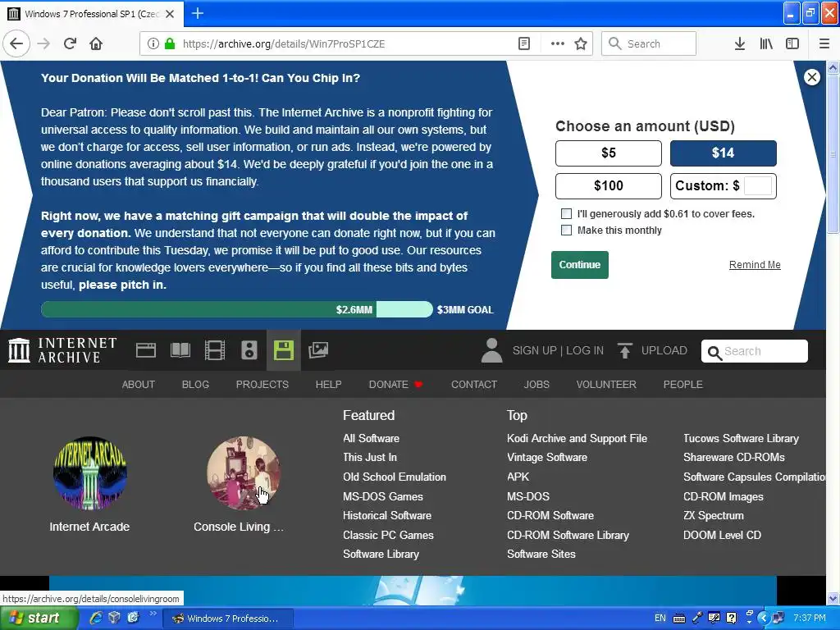The image size is (840, 630).
Task: Open the All Software link
Action: coord(372,438)
